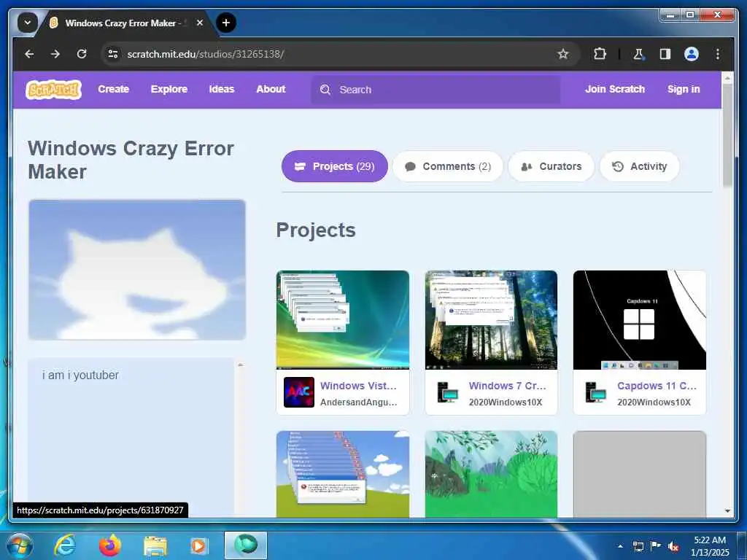The image size is (747, 560).
Task: View site information icon in address bar
Action: click(113, 54)
